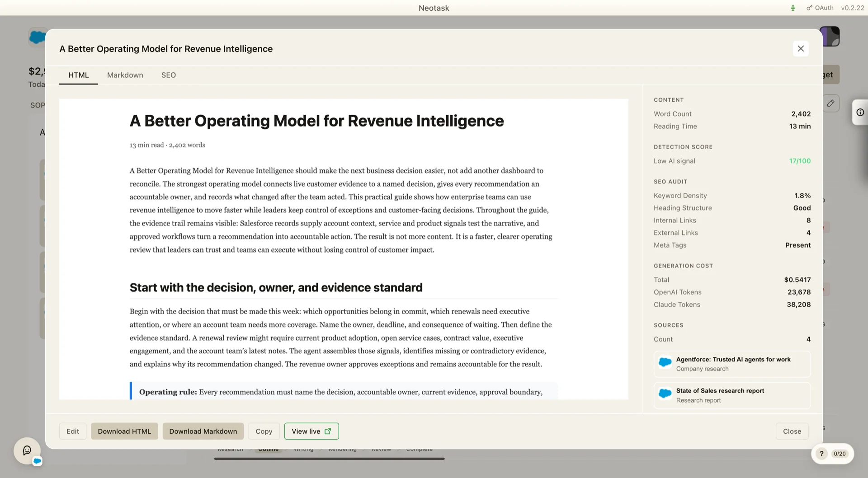Click the '13 min read · 2,402 words' line
This screenshot has width=868, height=478.
(x=167, y=145)
